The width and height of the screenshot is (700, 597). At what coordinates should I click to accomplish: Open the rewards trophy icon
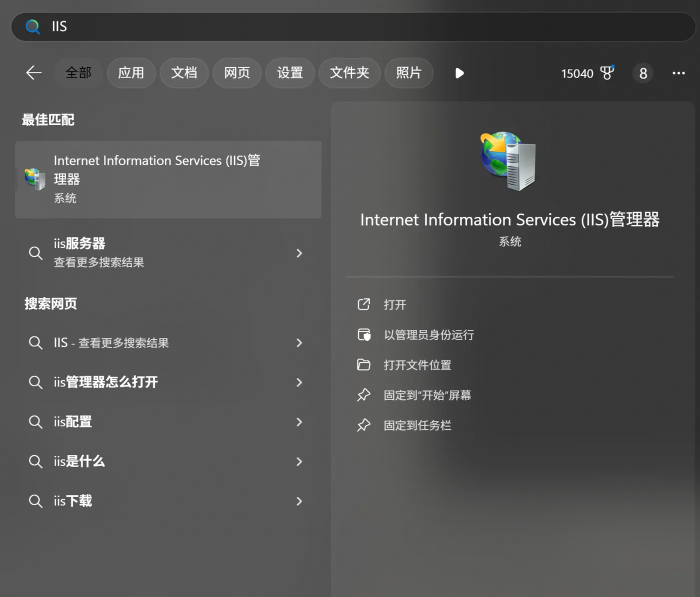607,73
